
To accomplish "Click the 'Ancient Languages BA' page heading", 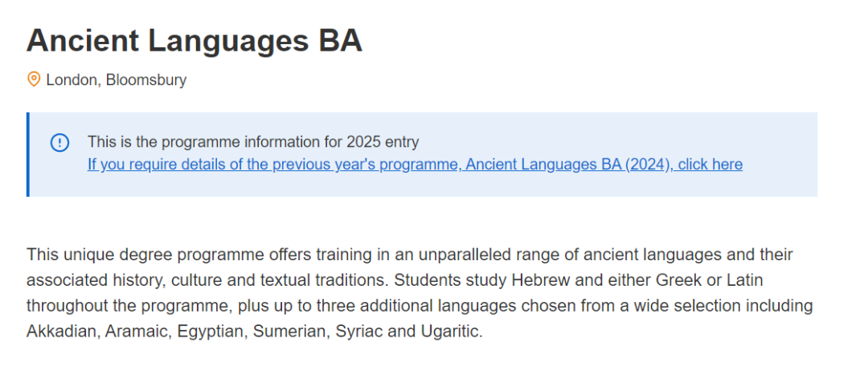I will tap(194, 40).
